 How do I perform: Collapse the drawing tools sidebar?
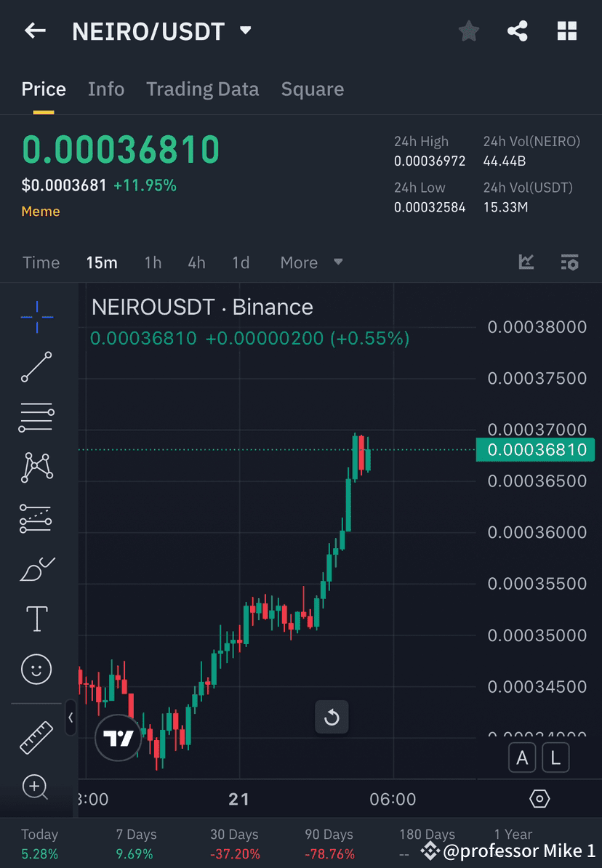[71, 718]
